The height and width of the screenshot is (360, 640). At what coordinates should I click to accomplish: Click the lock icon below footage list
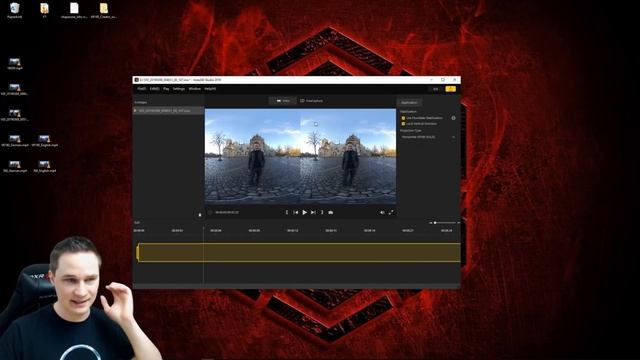pyautogui.click(x=200, y=214)
